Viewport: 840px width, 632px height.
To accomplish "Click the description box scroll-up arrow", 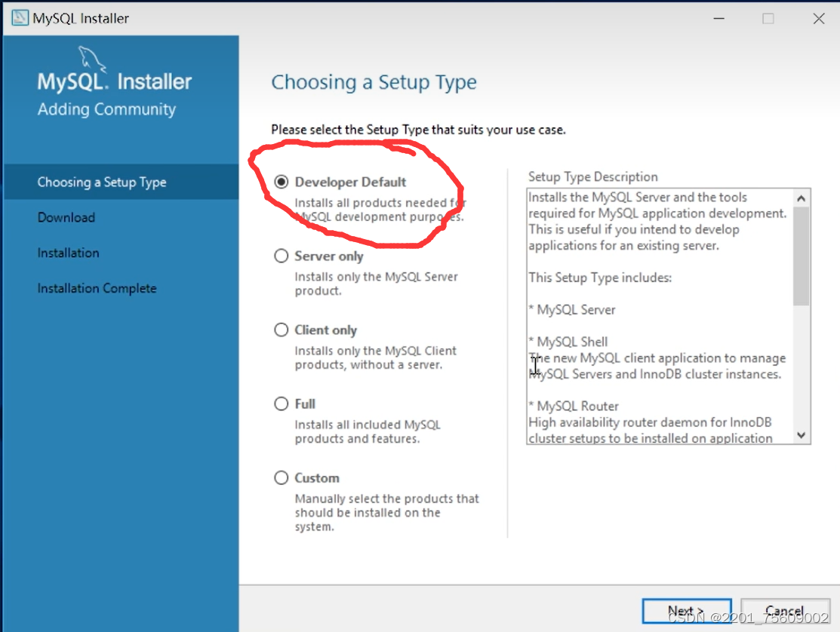I will tap(802, 198).
